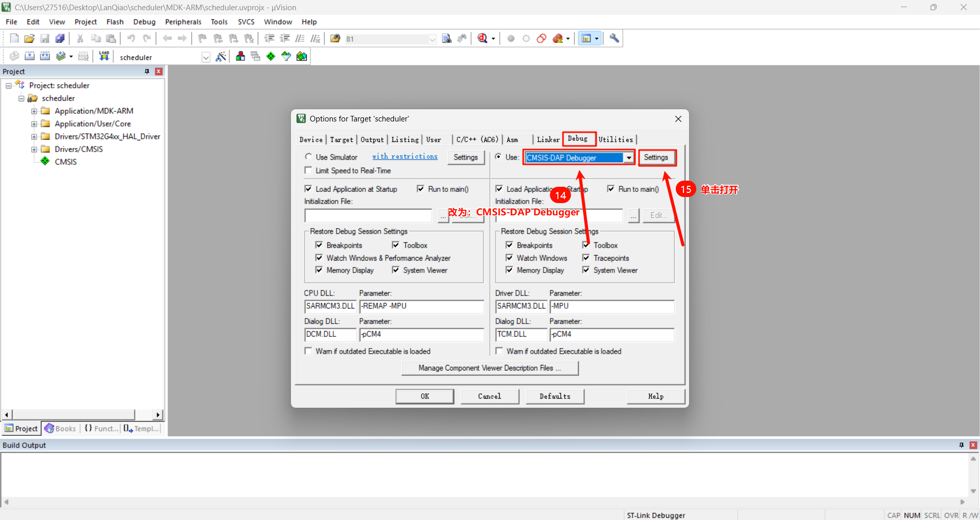980x520 pixels.
Task: Toggle the simulator Memory Display checkbox
Action: click(319, 270)
